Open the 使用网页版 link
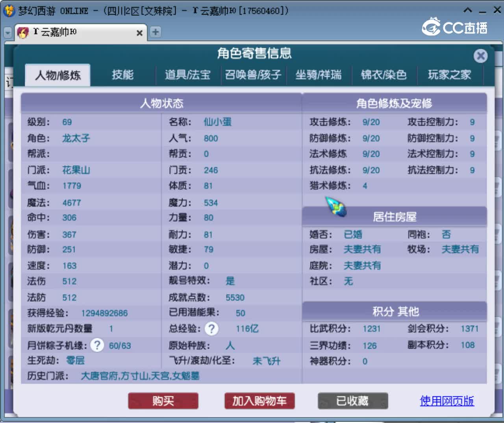504x423 pixels. point(447,401)
